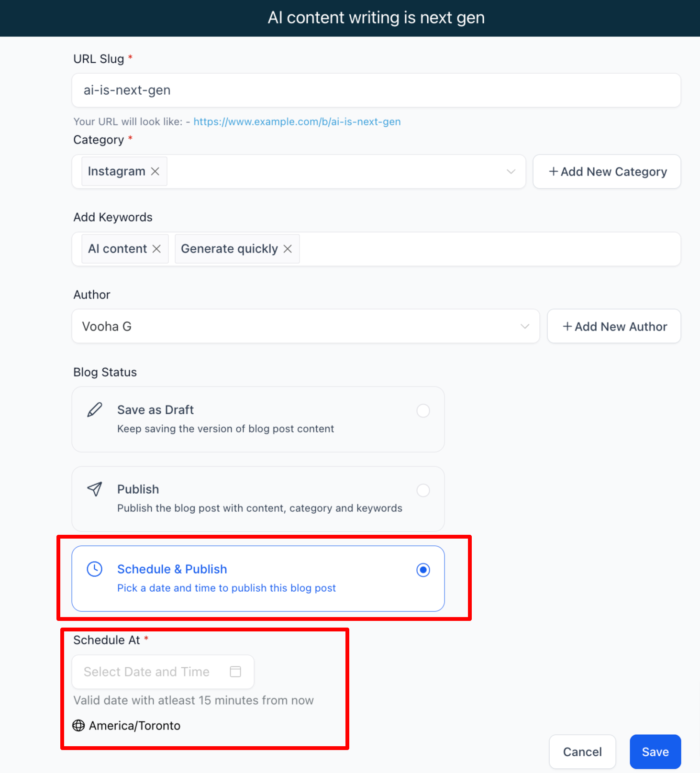Image resolution: width=700 pixels, height=773 pixels.
Task: Click the paper plane Publish icon
Action: point(94,489)
